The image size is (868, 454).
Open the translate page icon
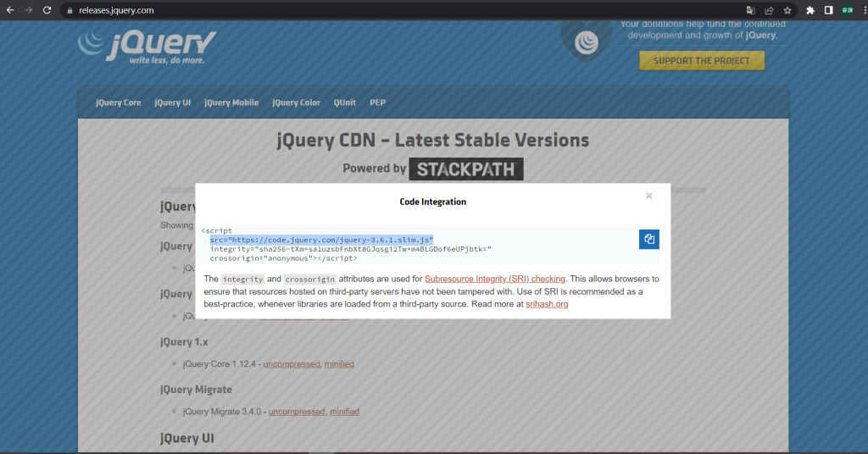tap(751, 10)
